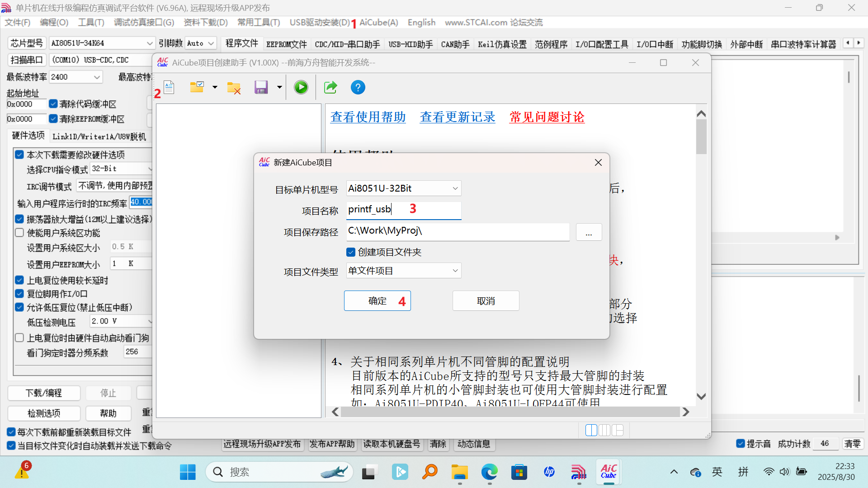Viewport: 868px width, 488px height.
Task: Click 项目保存路径 input field
Action: pos(458,231)
